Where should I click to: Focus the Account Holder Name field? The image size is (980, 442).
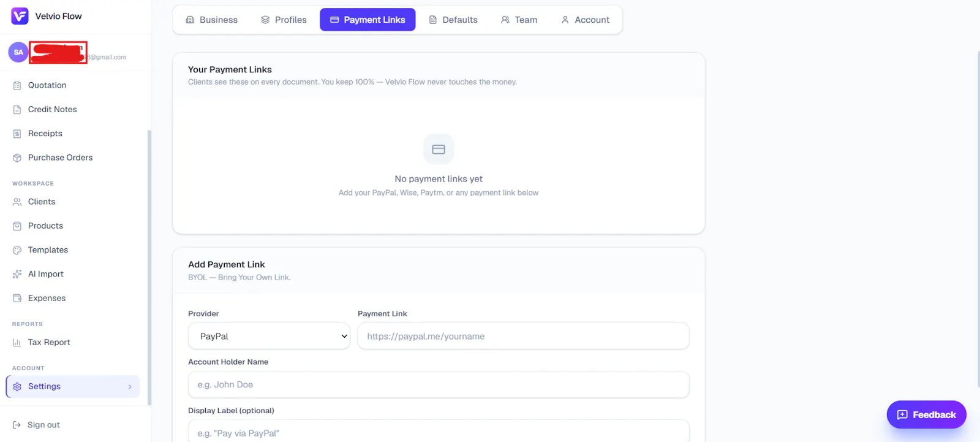(x=439, y=384)
